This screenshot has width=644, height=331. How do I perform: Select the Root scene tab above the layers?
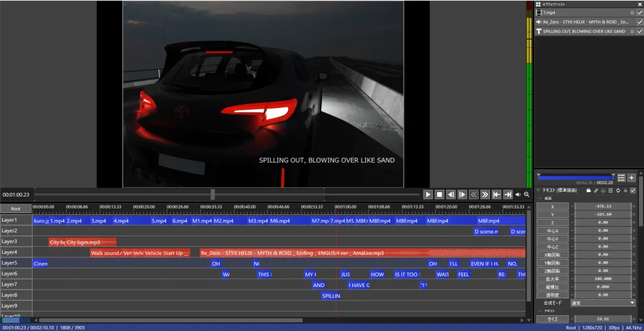pyautogui.click(x=16, y=209)
